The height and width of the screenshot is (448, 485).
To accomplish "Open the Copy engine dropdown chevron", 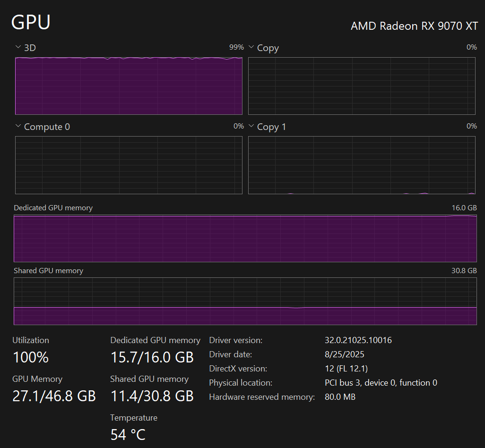I will pyautogui.click(x=251, y=47).
